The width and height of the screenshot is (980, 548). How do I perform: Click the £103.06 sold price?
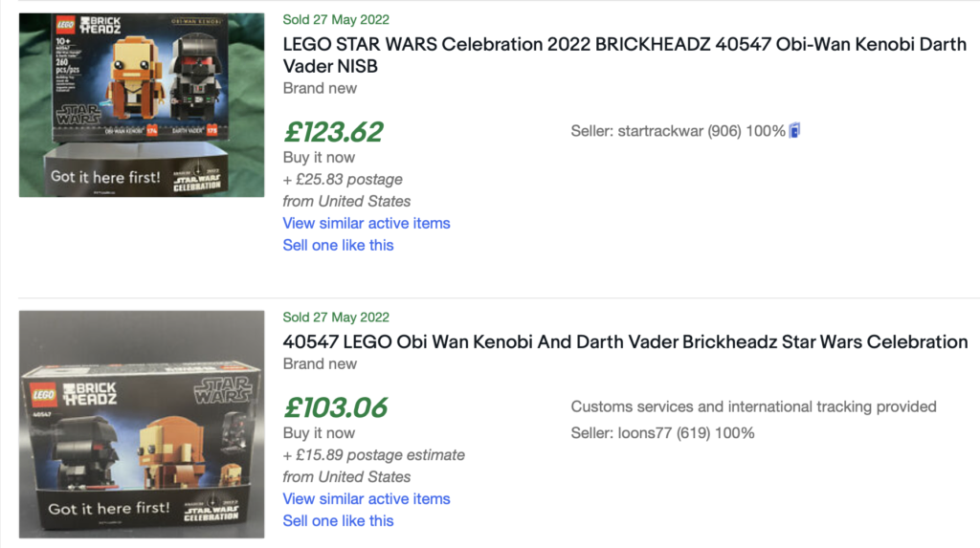pyautogui.click(x=335, y=406)
